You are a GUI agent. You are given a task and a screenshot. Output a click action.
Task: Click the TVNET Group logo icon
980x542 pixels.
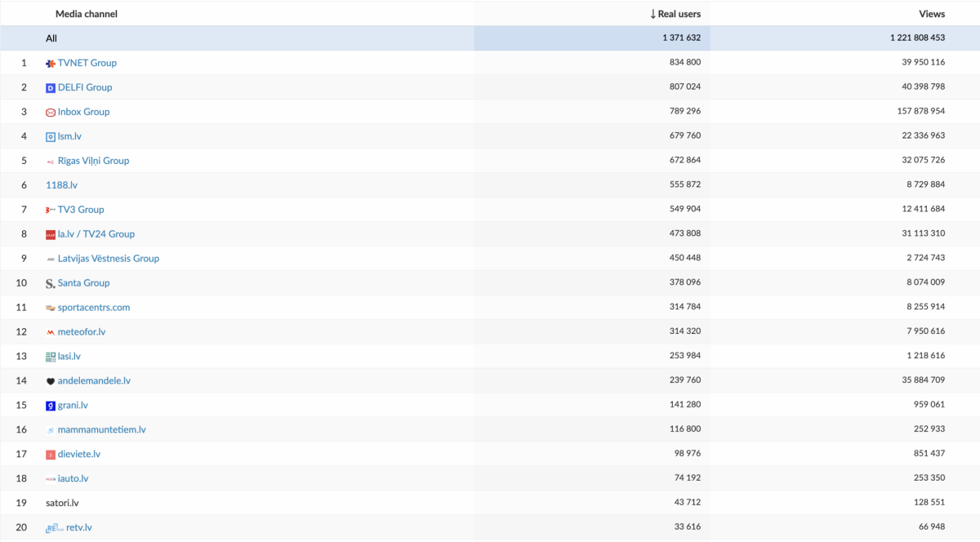pyautogui.click(x=51, y=63)
